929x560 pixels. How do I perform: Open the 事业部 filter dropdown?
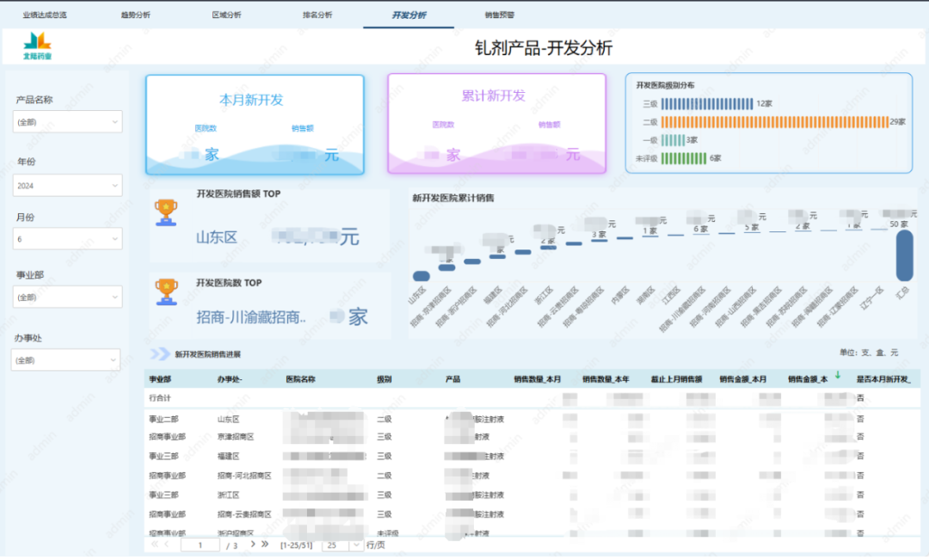tap(67, 297)
